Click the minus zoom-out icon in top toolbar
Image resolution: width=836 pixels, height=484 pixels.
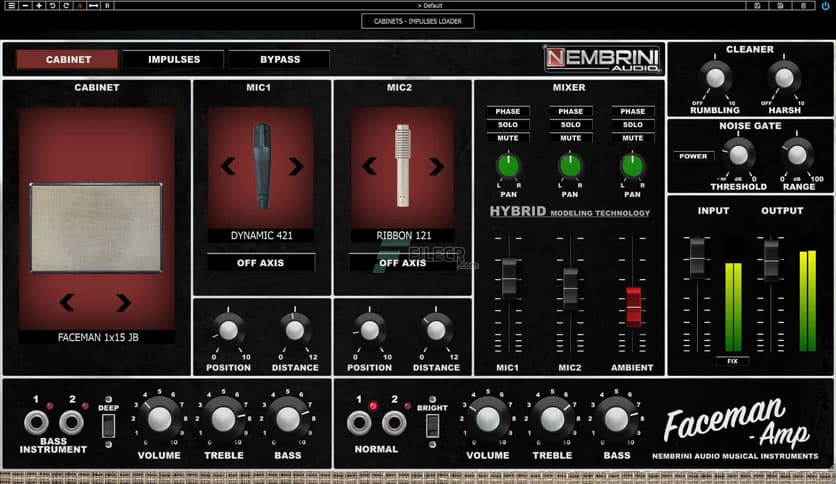pyautogui.click(x=25, y=5)
